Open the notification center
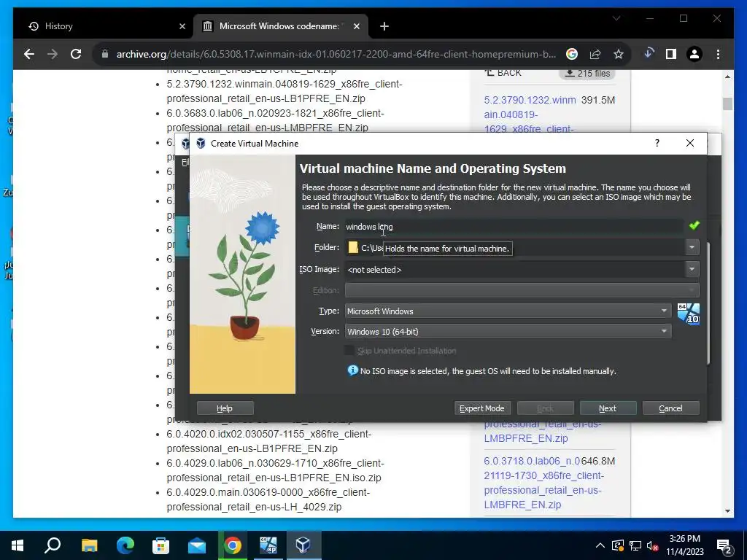The image size is (747, 560). click(724, 546)
